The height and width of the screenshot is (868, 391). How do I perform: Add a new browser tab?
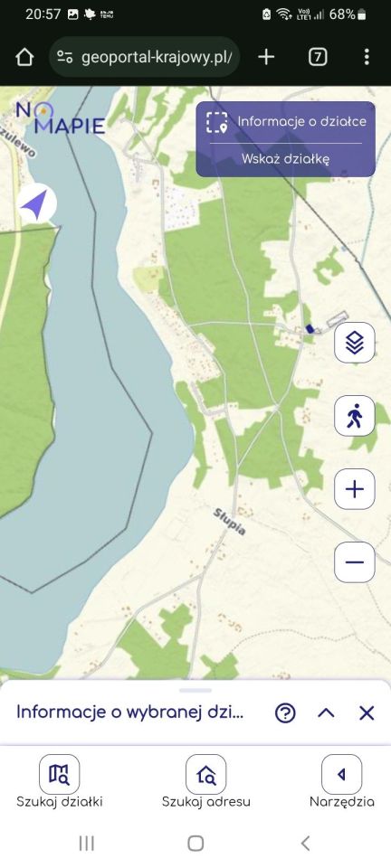[266, 57]
